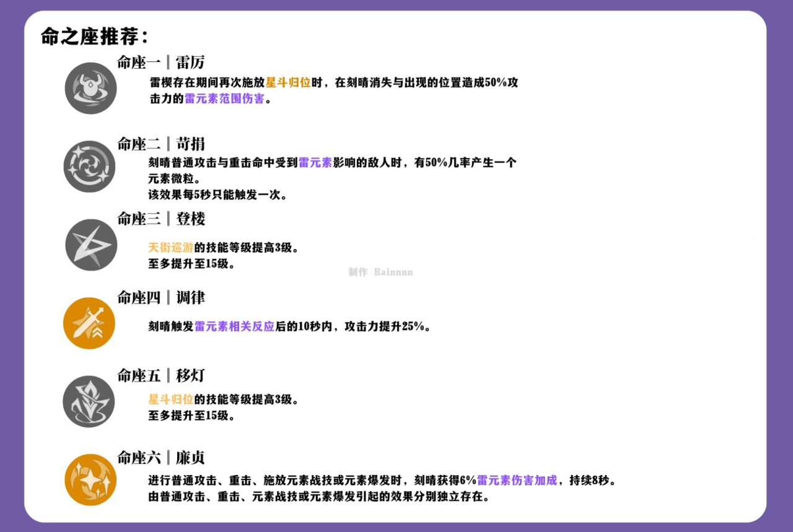Click orange 星斗归位 in 移灯 description
Image resolution: width=793 pixels, height=532 pixels.
[171, 399]
